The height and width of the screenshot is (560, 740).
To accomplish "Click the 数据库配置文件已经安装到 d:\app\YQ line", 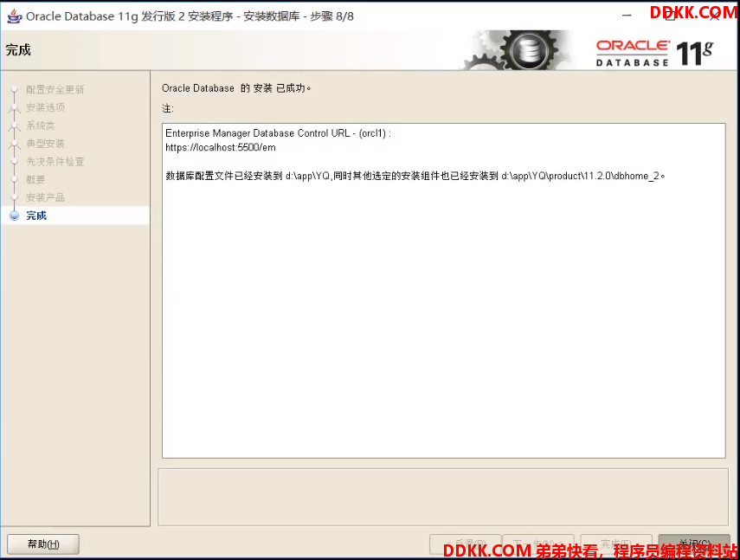I will [x=415, y=176].
